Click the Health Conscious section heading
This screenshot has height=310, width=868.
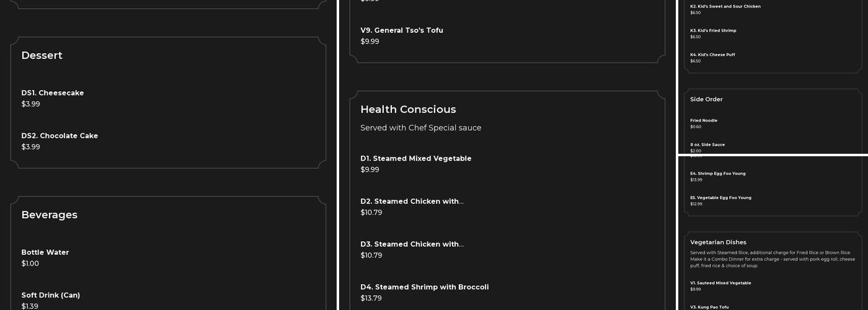coord(408,110)
